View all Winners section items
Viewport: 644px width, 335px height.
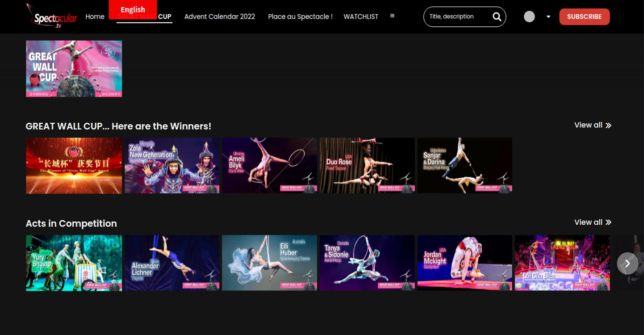(x=593, y=125)
